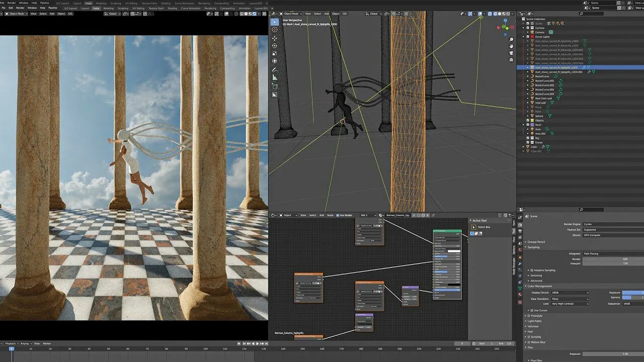This screenshot has width=644, height=362.
Task: Select the Move tool in viewport toolbar
Action: coord(275,38)
